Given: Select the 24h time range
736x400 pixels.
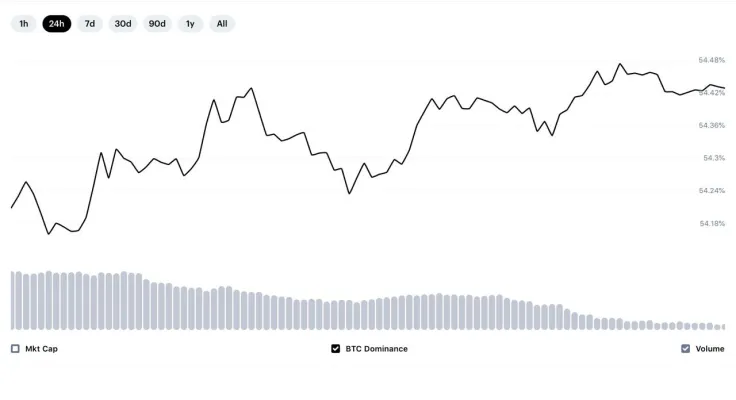Looking at the screenshot, I should (57, 23).
